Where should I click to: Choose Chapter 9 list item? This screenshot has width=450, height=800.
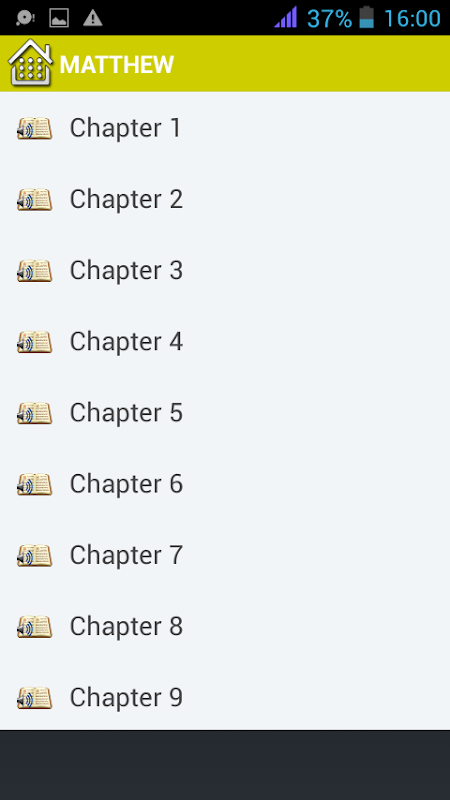(x=225, y=697)
